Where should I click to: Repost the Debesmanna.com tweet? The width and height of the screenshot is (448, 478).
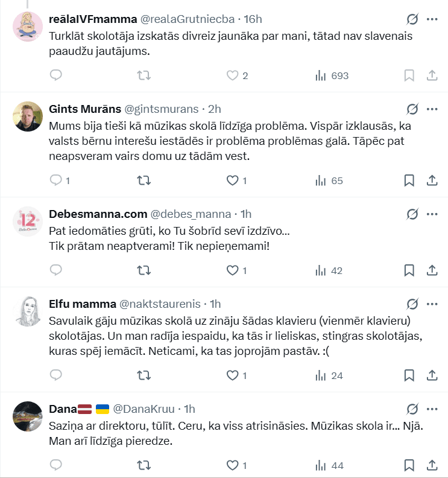tap(144, 270)
